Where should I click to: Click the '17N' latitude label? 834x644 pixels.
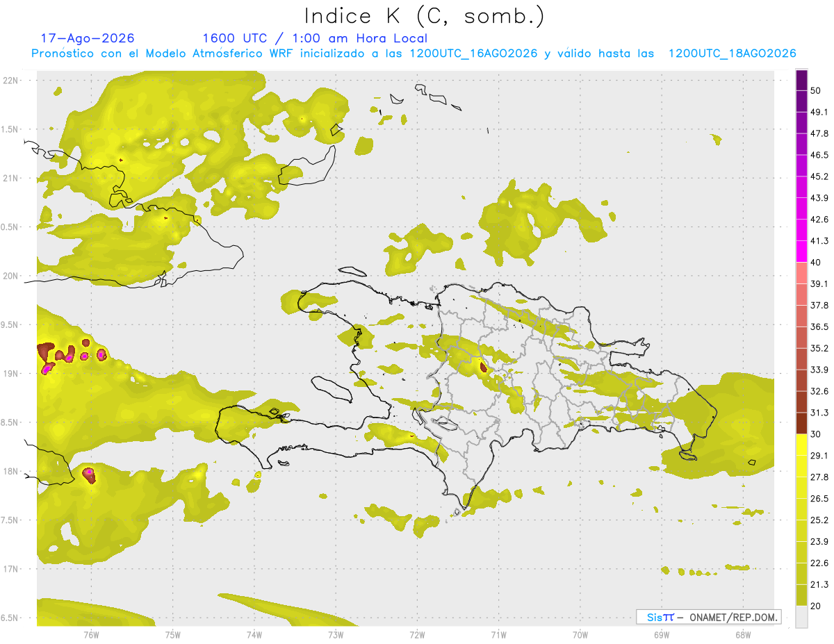[x=10, y=569]
